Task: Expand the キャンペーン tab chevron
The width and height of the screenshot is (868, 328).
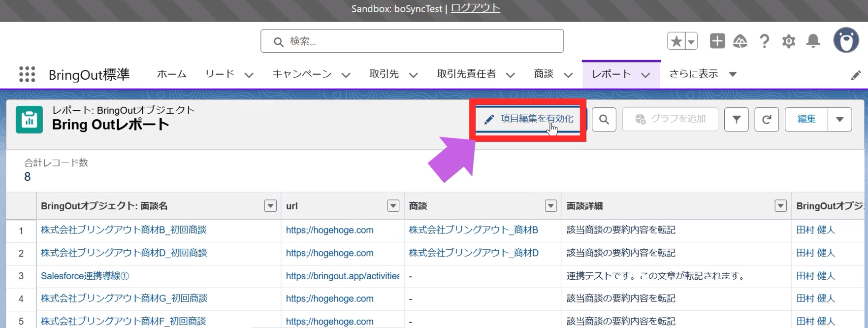Action: (x=346, y=75)
